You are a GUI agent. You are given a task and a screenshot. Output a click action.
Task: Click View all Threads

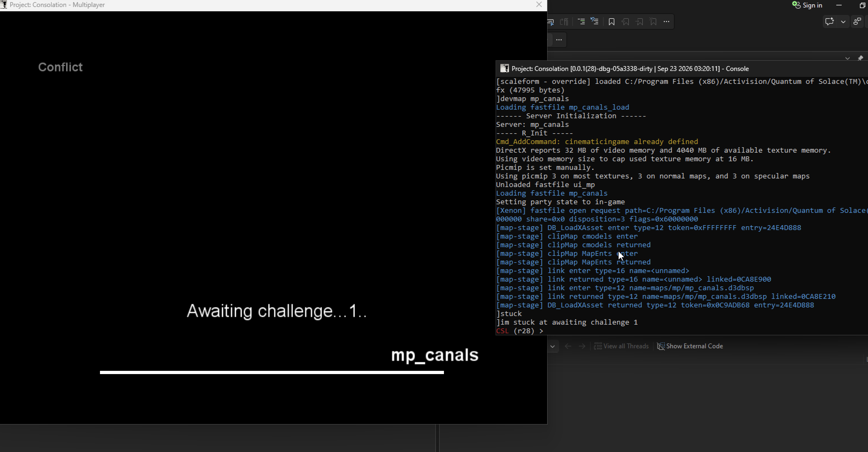pyautogui.click(x=622, y=346)
